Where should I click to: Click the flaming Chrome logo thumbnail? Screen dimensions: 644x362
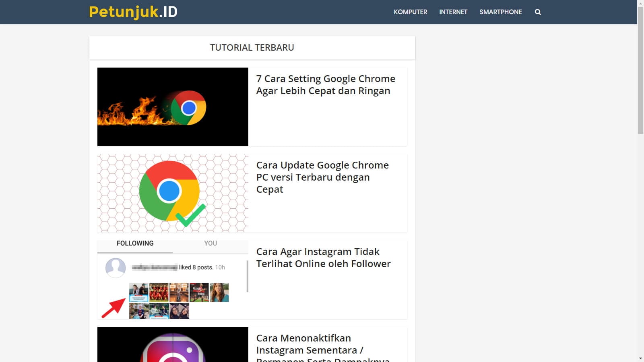click(173, 107)
